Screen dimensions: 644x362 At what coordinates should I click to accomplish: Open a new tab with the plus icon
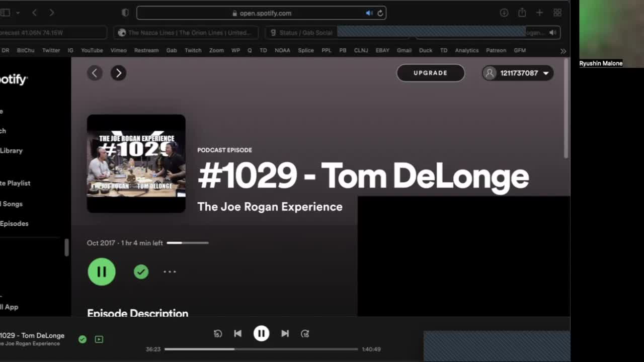(539, 13)
